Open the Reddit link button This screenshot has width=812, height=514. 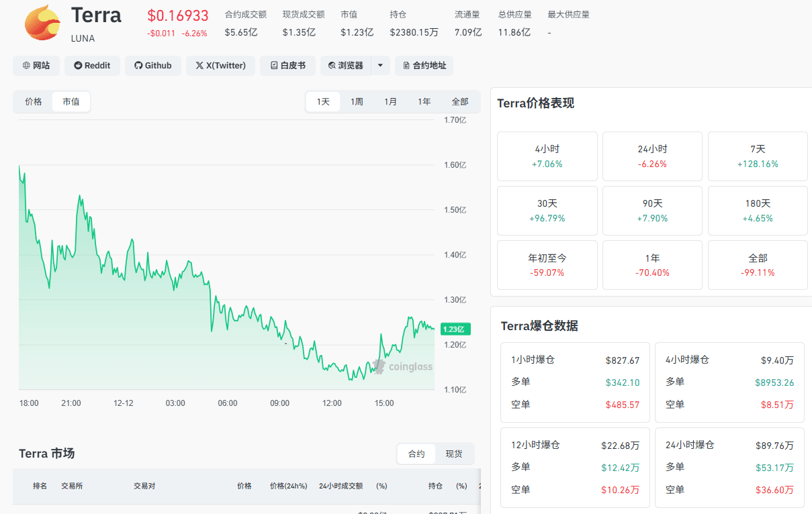coord(93,65)
